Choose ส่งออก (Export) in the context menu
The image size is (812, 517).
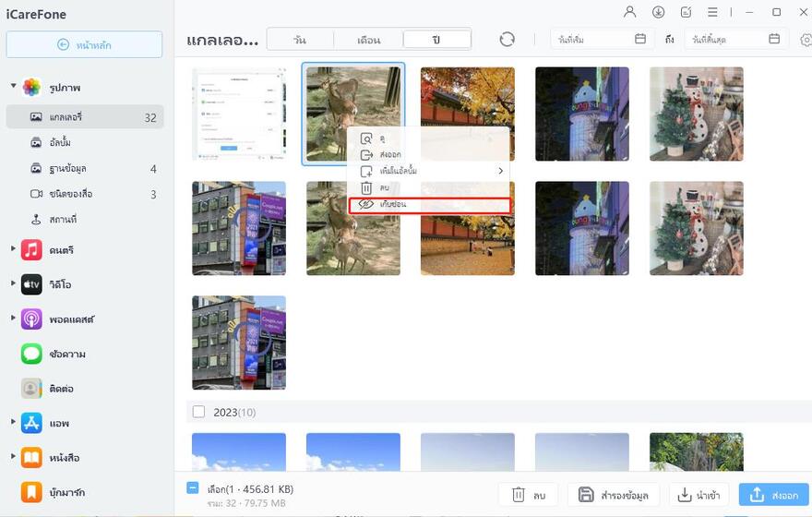click(x=429, y=154)
